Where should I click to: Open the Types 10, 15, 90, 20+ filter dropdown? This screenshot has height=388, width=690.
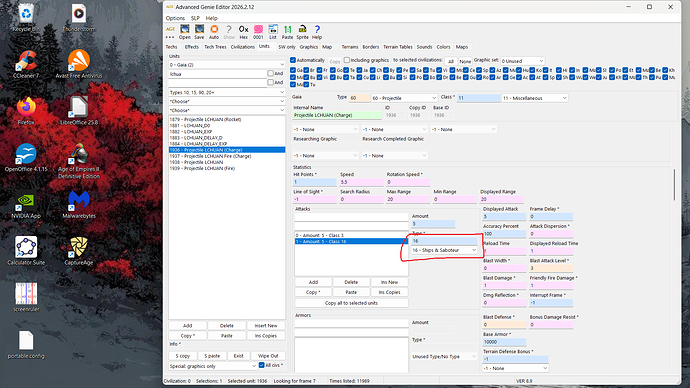227,92
